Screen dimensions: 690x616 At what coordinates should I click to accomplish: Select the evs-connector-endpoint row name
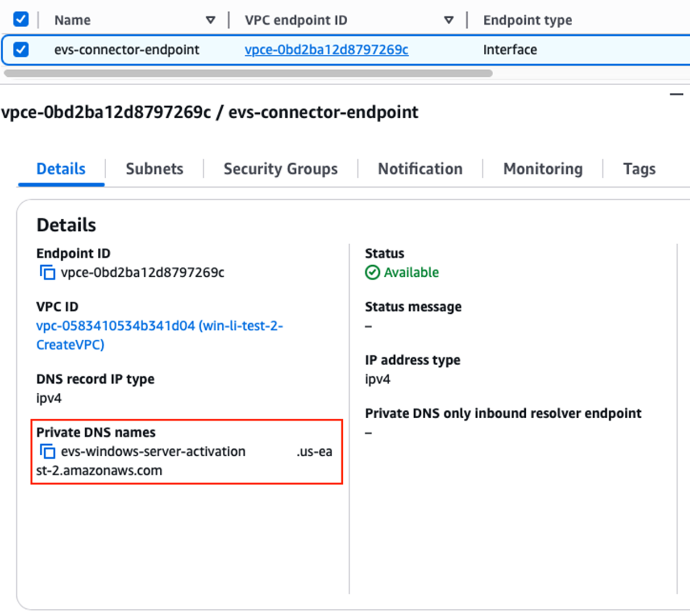pyautogui.click(x=127, y=50)
